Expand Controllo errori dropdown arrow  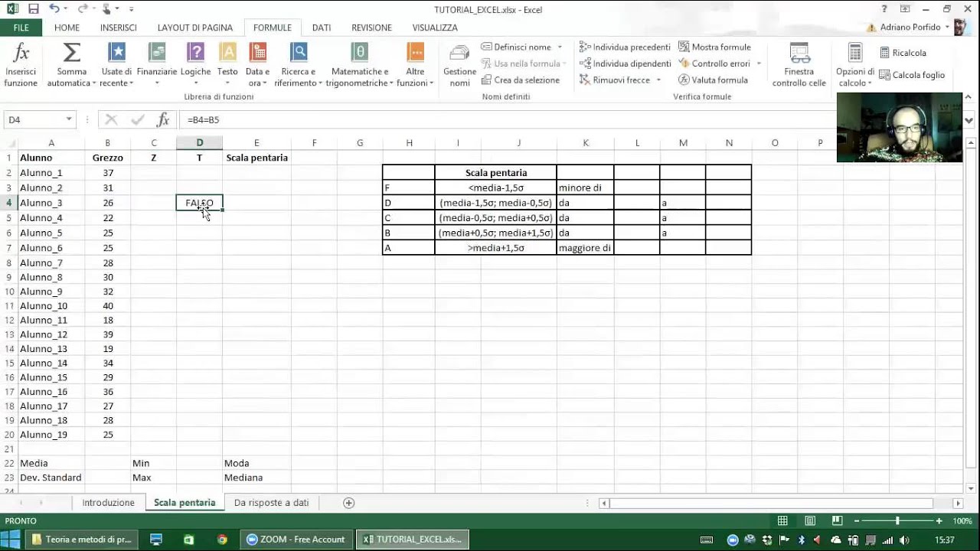[759, 64]
